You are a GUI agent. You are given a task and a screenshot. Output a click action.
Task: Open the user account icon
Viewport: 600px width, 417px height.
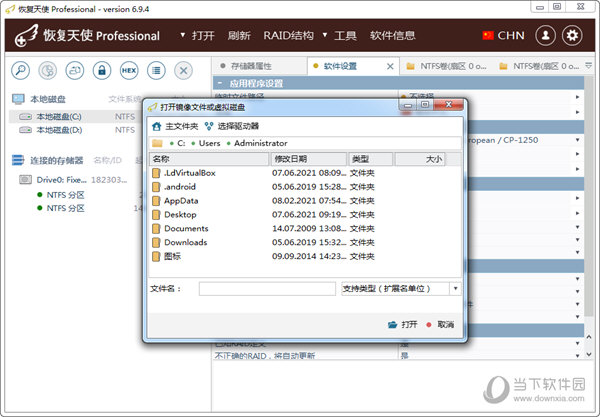pos(545,36)
